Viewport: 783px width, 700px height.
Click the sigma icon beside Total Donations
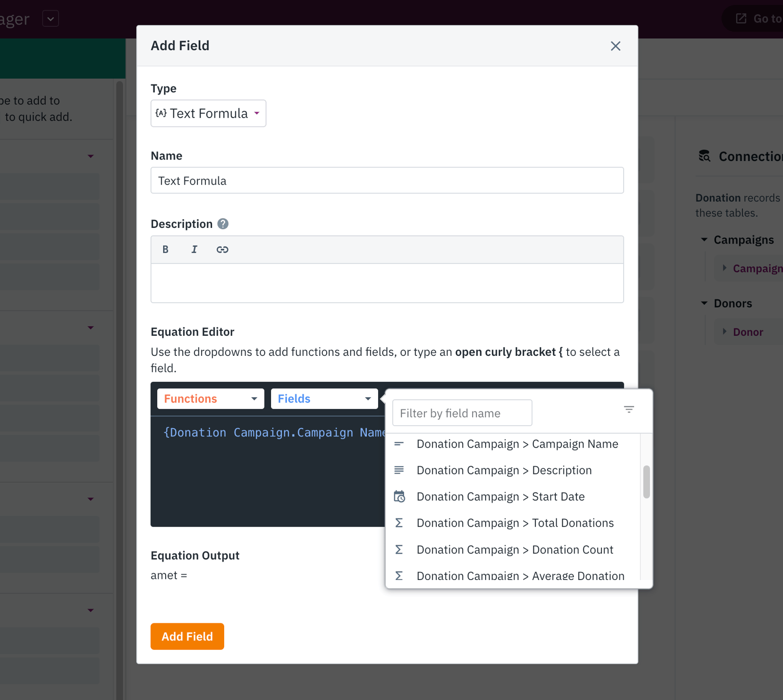[x=399, y=523]
